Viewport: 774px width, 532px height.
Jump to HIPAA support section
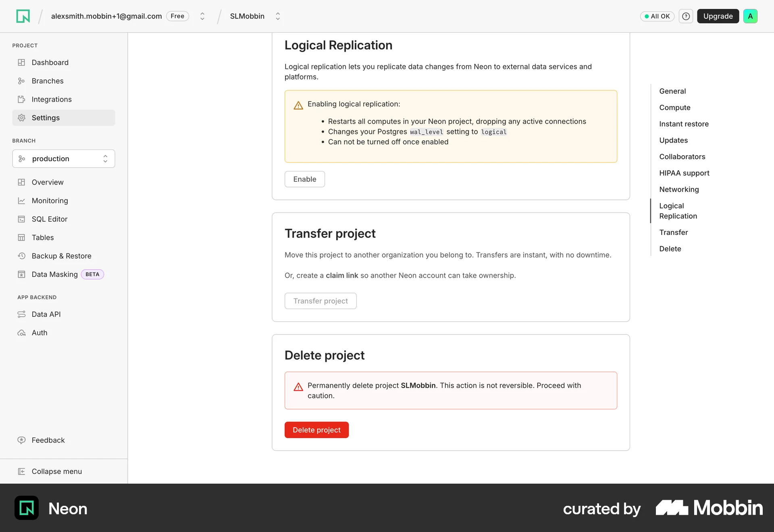pyautogui.click(x=684, y=173)
